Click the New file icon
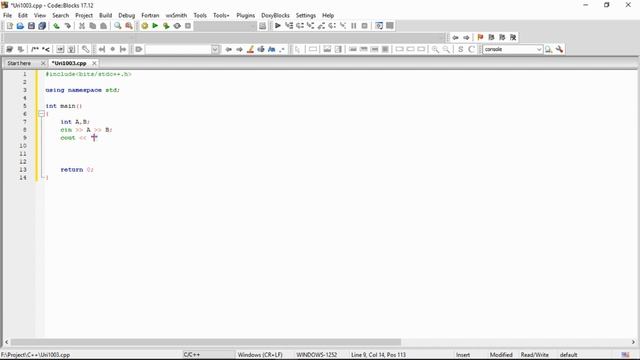 (x=9, y=26)
